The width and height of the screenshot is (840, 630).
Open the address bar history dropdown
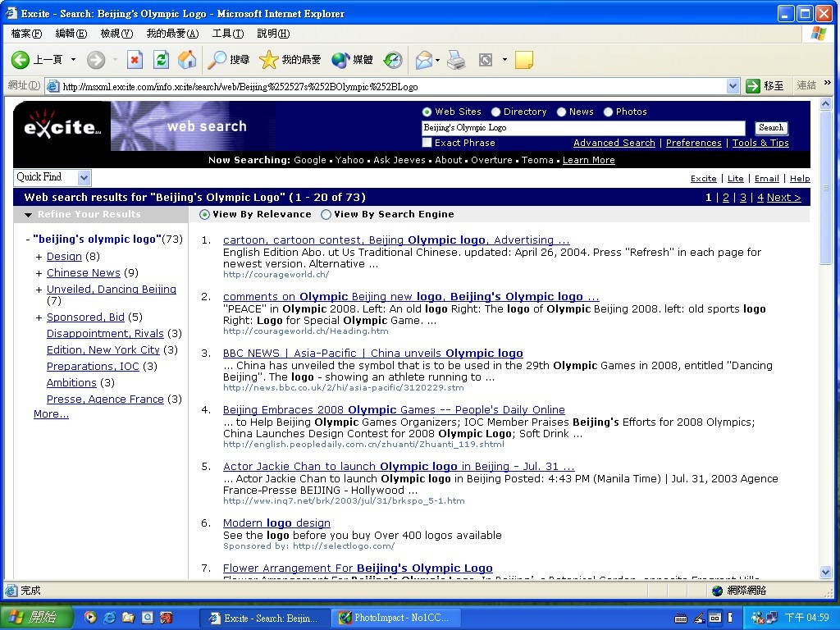pyautogui.click(x=733, y=85)
